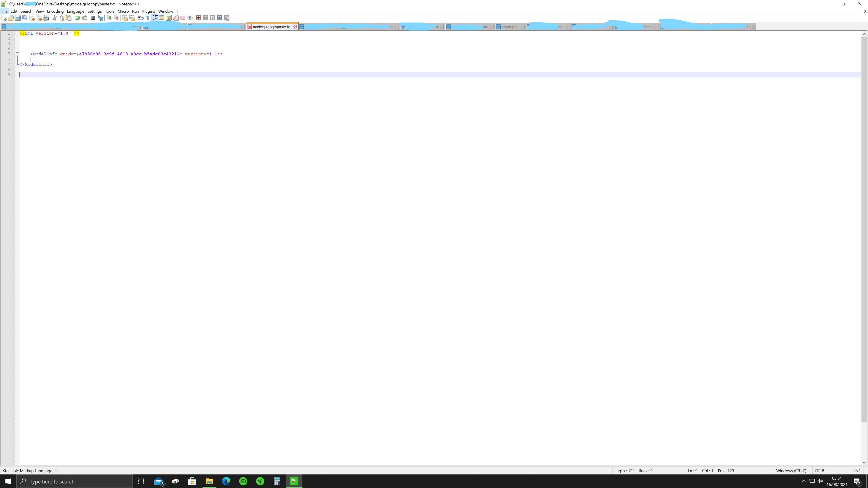Paste from the clipboard
Image resolution: width=868 pixels, height=488 pixels.
[x=68, y=18]
